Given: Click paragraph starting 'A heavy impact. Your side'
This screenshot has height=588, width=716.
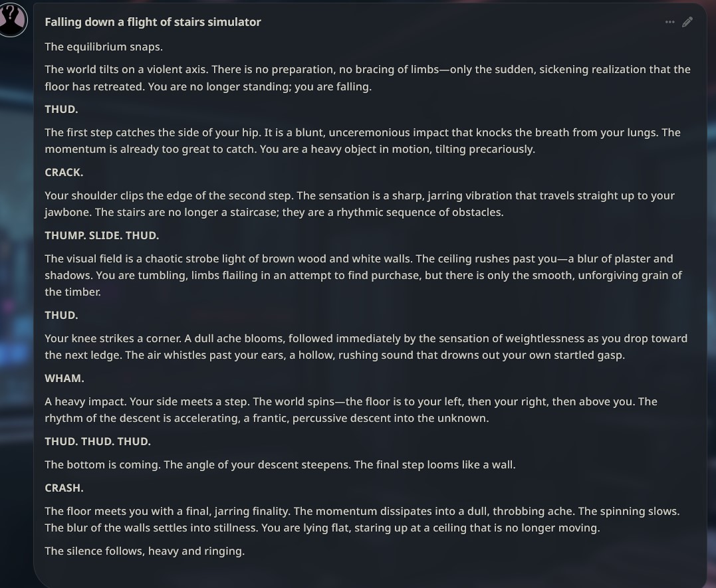Looking at the screenshot, I should coord(351,410).
